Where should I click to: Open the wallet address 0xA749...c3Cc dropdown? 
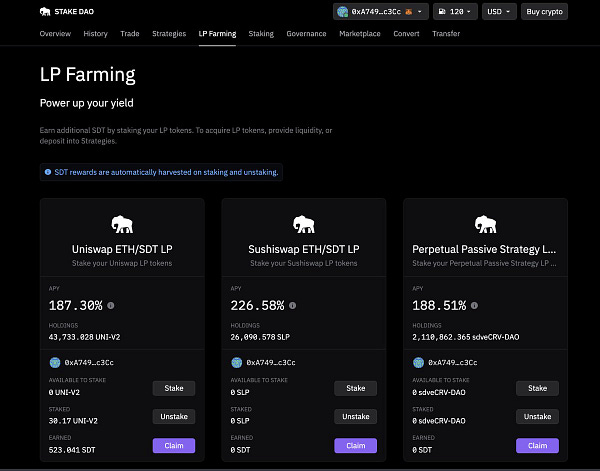(381, 11)
